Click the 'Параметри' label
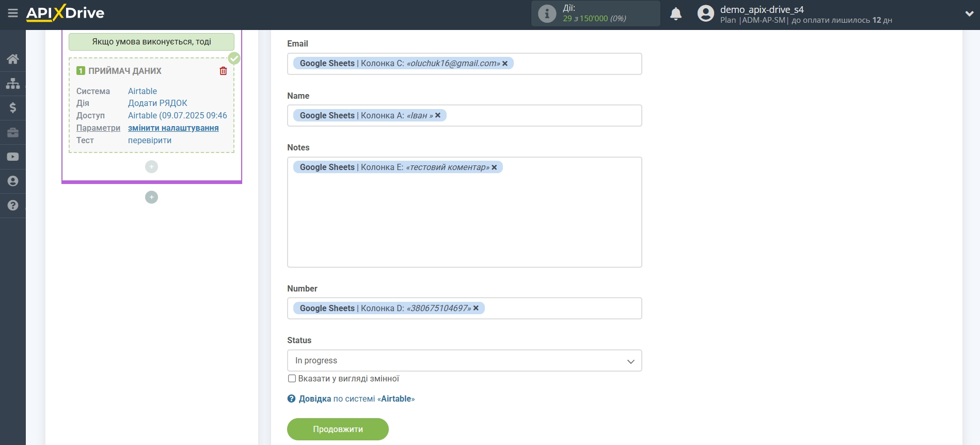980x445 pixels. click(x=98, y=128)
